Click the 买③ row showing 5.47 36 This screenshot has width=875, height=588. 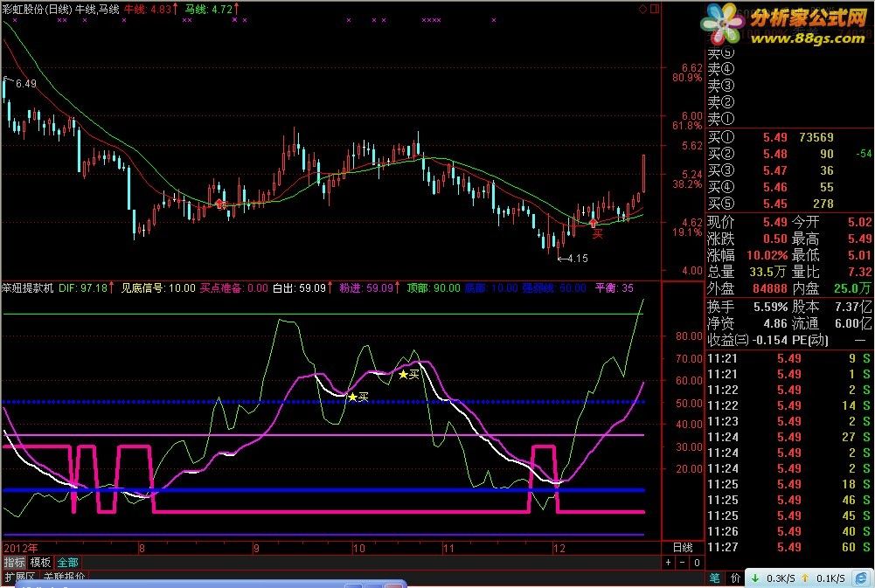click(789, 170)
